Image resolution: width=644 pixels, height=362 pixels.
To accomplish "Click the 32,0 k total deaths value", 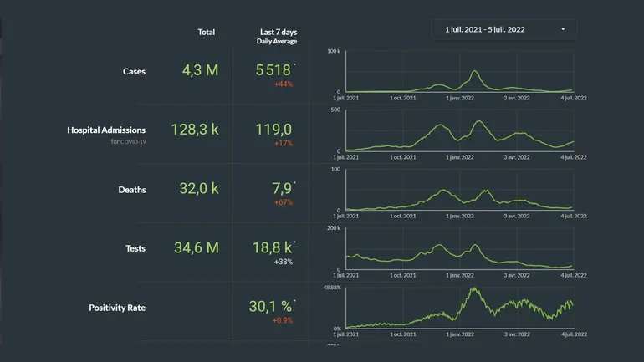I will [198, 189].
